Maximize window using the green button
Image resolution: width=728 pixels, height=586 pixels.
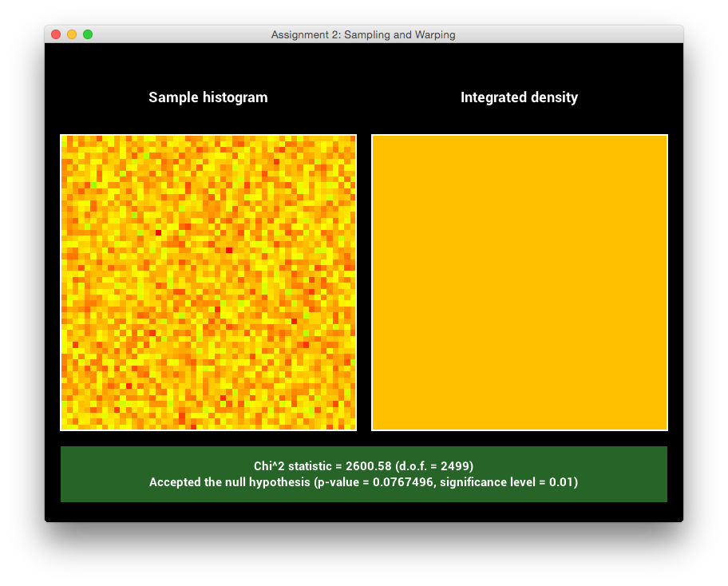click(x=88, y=34)
